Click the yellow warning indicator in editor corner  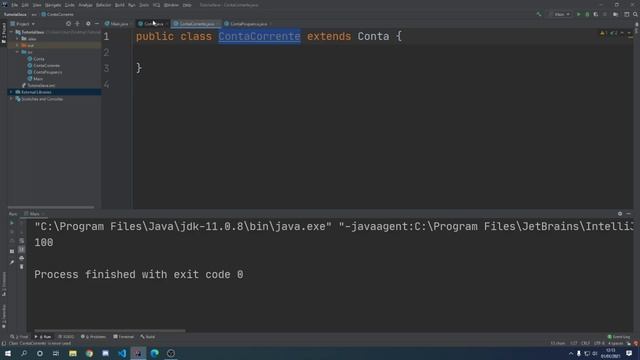click(603, 33)
